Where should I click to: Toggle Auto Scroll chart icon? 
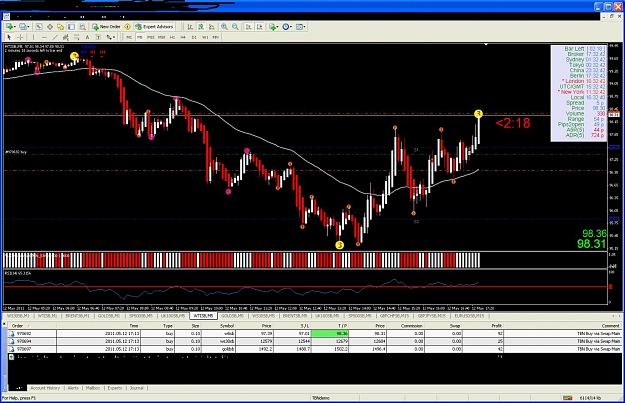click(x=248, y=27)
